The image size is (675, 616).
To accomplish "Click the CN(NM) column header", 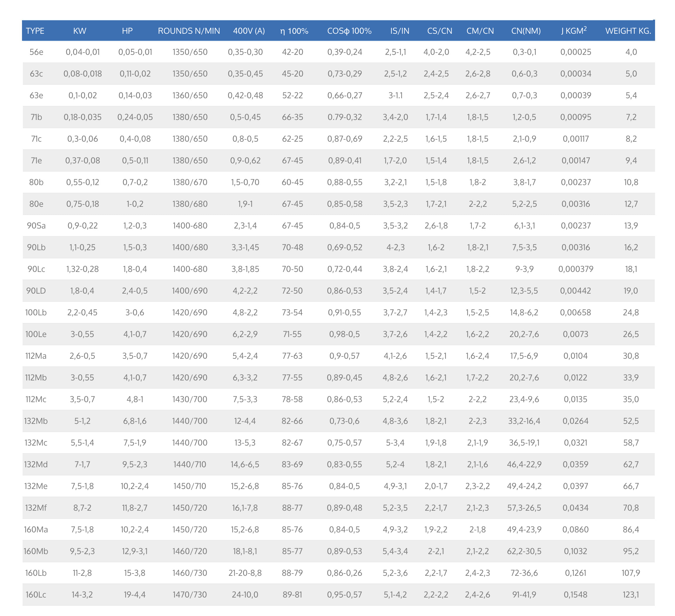I will (x=526, y=31).
